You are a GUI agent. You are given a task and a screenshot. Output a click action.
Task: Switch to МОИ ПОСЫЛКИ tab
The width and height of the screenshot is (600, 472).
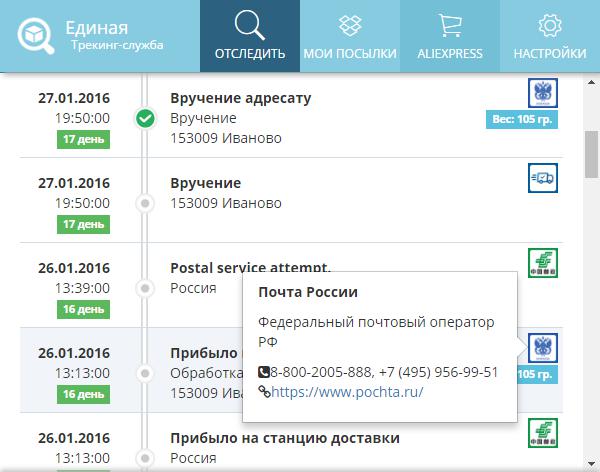pos(350,36)
